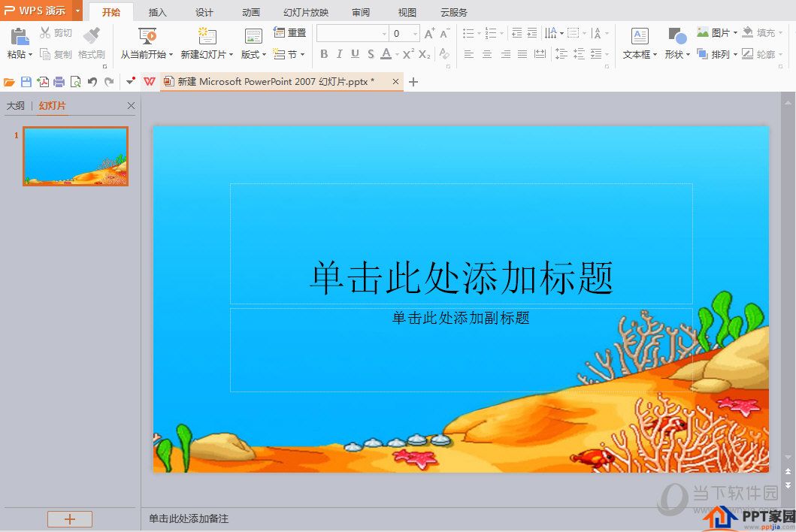
Task: Start slideshow from current slide icon
Action: coord(147,37)
